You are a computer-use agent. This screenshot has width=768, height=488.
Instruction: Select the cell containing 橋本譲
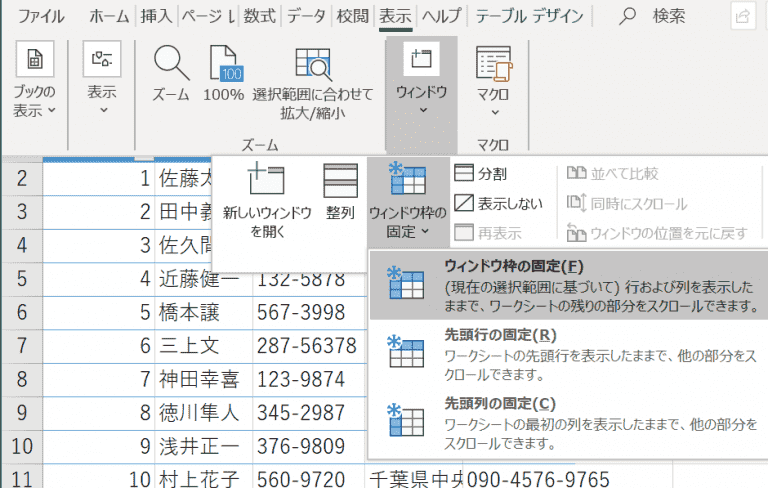202,312
